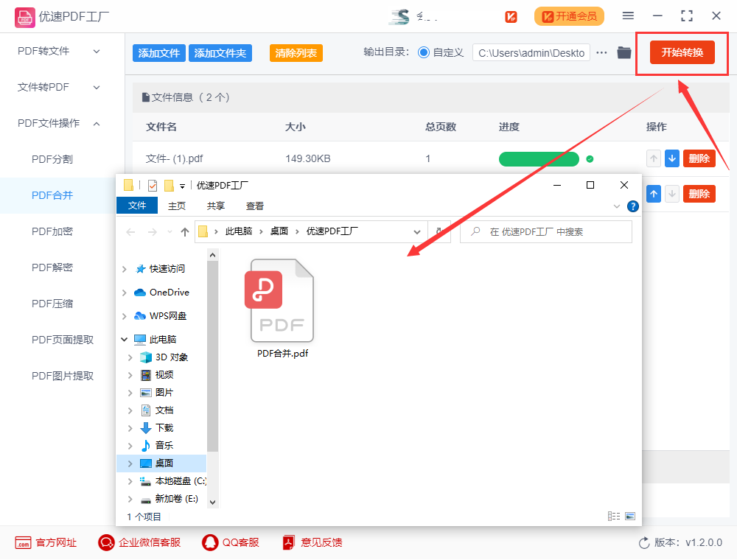Select PDF解密 in sidebar
This screenshot has height=560, width=737.
click(52, 267)
